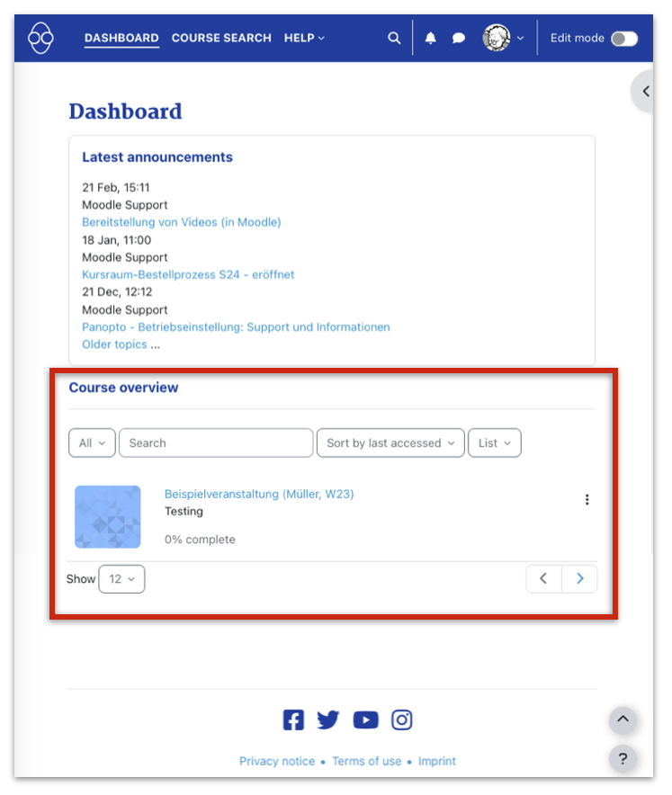
Task: Open the Instagram profile icon
Action: pyautogui.click(x=401, y=719)
